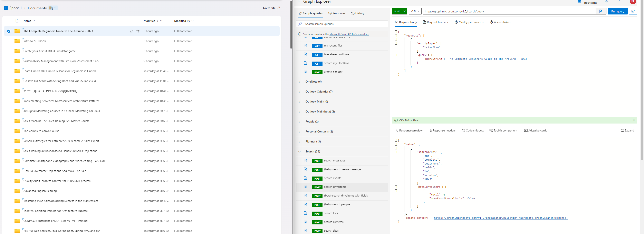Click the docs icon inside the URL bar

pyautogui.click(x=601, y=11)
